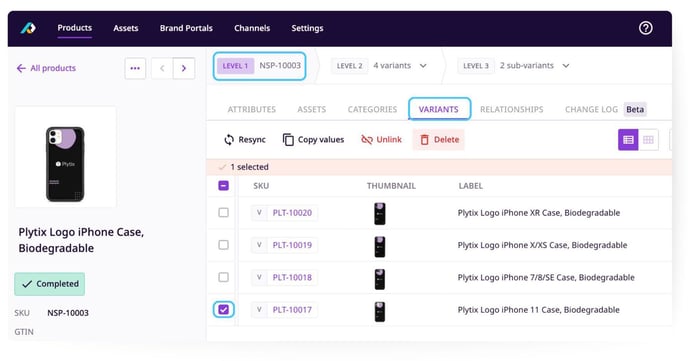Open the three-dots more options button
688x361 pixels.
pos(135,68)
